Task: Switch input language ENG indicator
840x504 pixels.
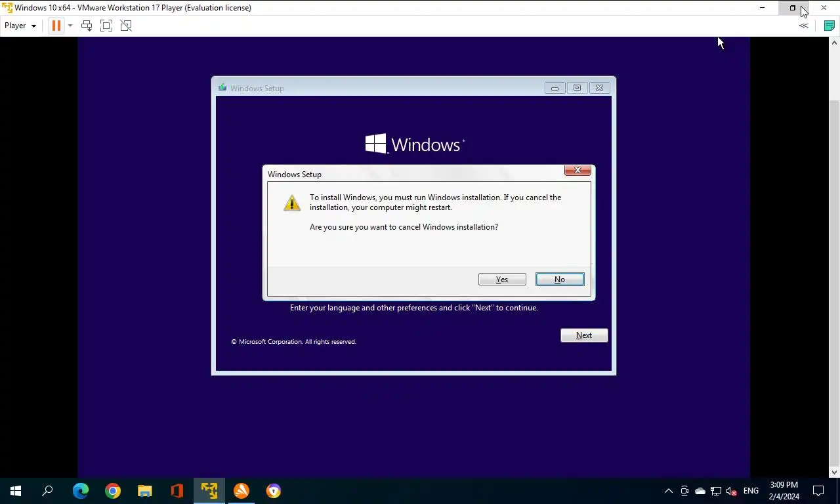Action: pyautogui.click(x=751, y=491)
